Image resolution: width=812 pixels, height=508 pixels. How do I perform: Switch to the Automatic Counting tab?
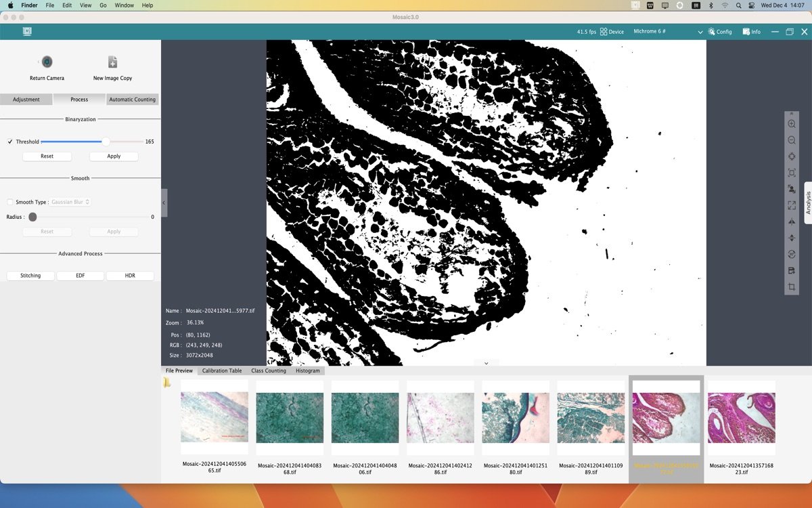(133, 100)
